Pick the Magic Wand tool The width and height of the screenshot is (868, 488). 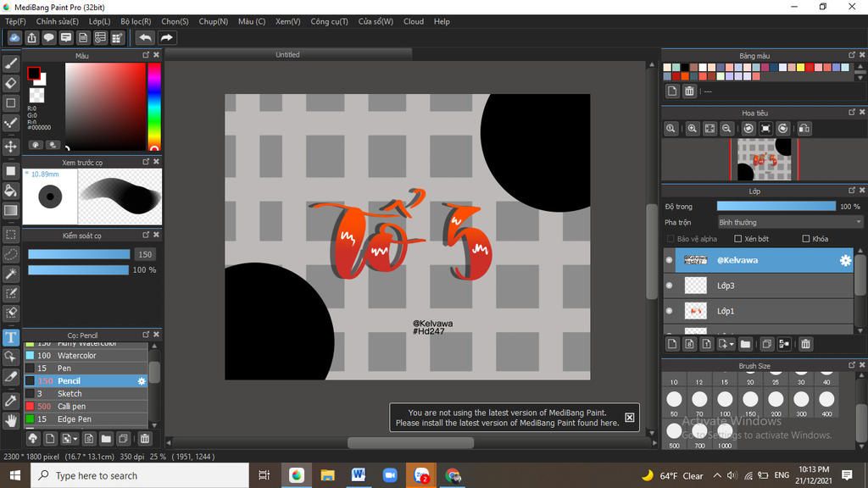tap(10, 274)
